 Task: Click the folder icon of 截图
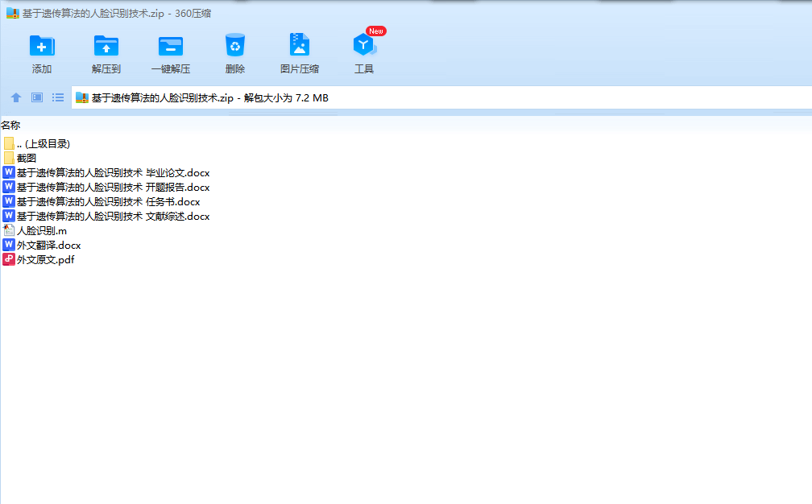point(9,158)
